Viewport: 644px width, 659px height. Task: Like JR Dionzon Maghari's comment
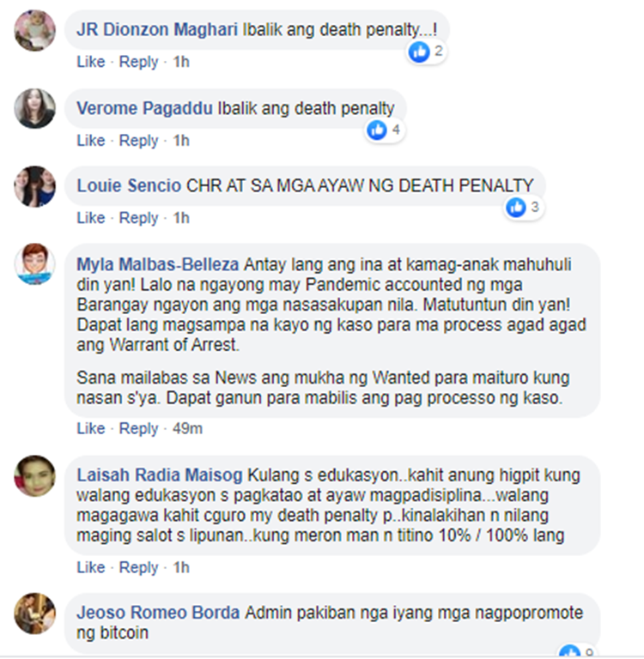click(91, 62)
